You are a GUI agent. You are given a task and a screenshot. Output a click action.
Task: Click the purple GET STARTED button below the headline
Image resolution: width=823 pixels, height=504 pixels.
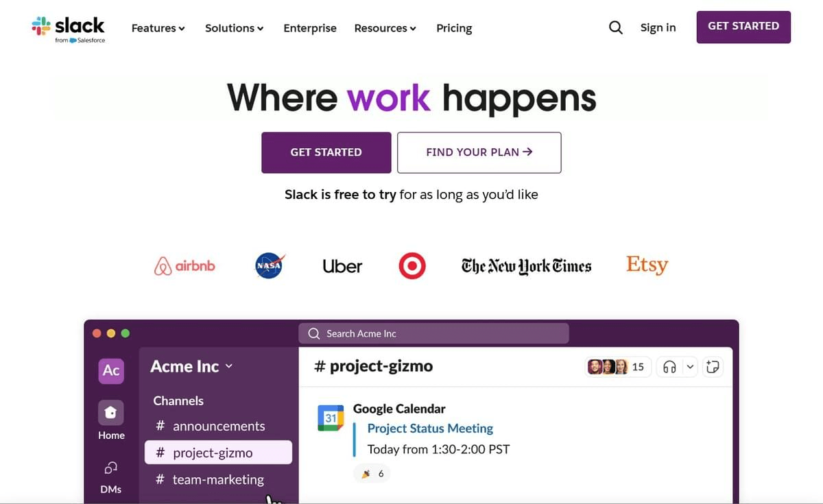click(326, 152)
